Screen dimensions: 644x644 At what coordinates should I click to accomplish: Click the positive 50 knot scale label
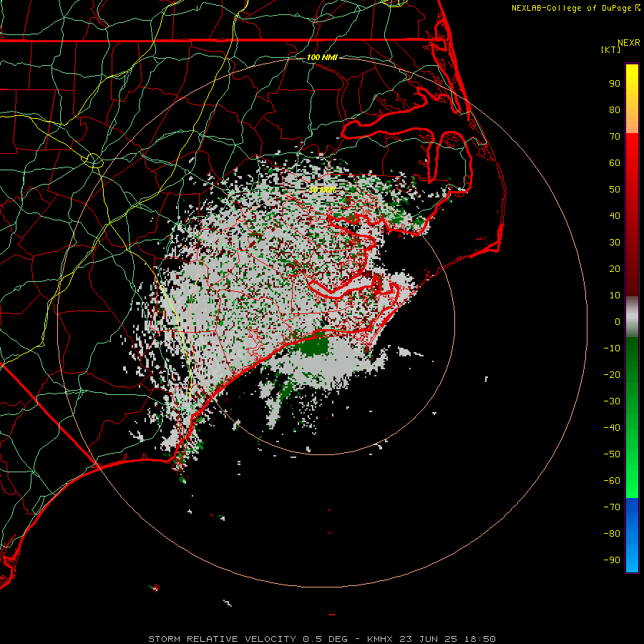tap(615, 190)
